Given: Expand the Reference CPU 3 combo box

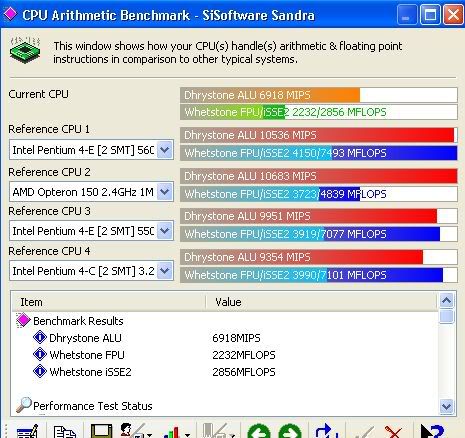Looking at the screenshot, I should (x=165, y=231).
